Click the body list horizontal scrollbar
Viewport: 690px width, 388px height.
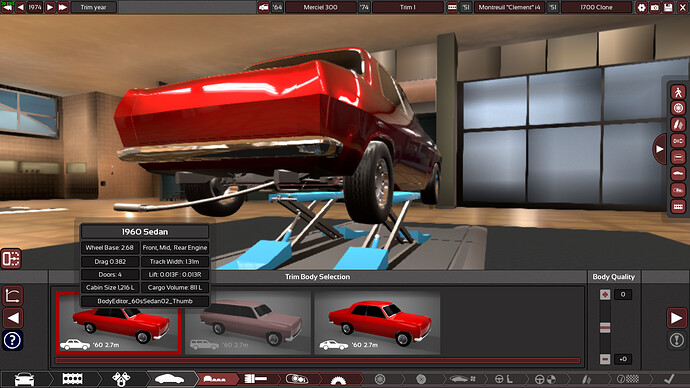(x=317, y=361)
